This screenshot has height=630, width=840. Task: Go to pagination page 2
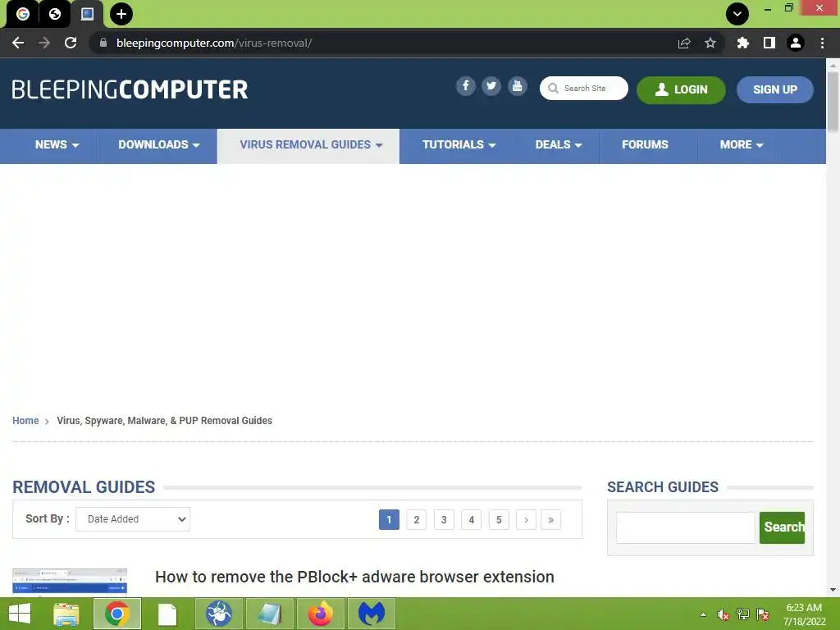point(416,519)
